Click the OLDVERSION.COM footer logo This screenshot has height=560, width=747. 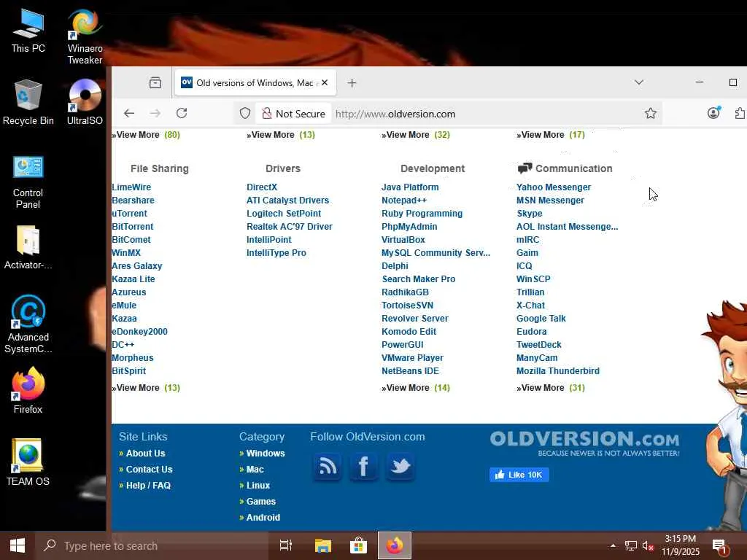(584, 443)
